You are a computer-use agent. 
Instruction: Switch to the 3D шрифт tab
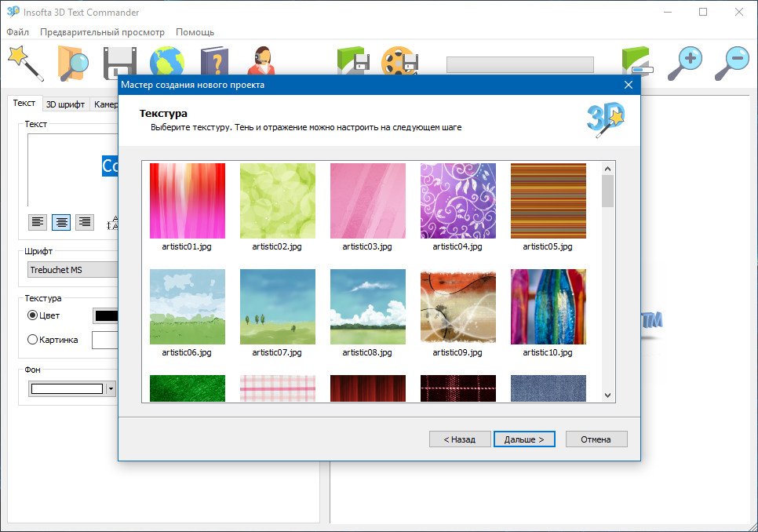[65, 104]
